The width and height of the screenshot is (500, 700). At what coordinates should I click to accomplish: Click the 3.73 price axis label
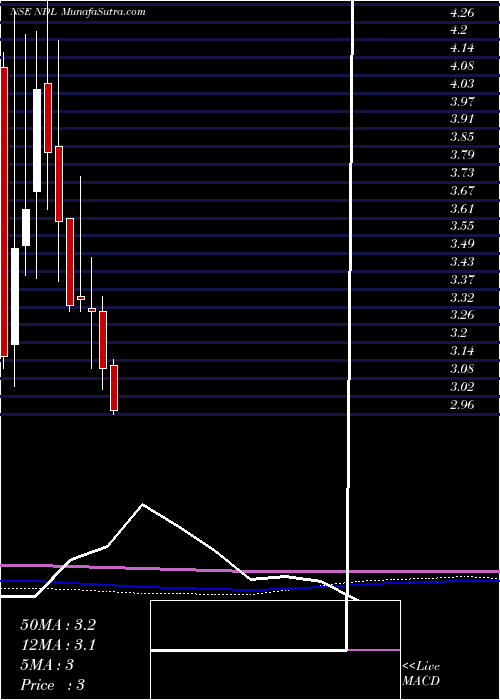[462, 173]
